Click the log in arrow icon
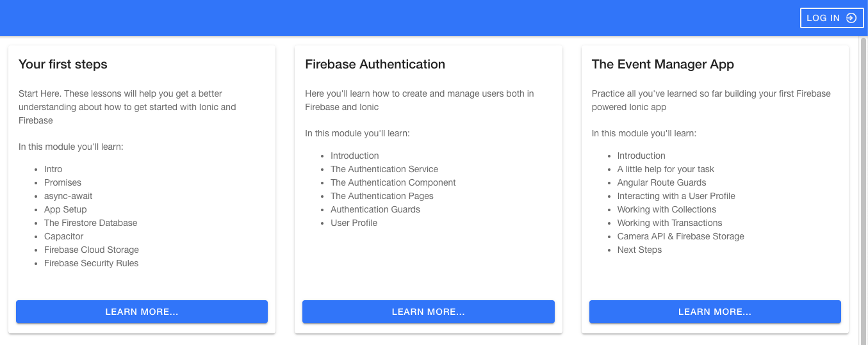The image size is (868, 345). click(851, 18)
